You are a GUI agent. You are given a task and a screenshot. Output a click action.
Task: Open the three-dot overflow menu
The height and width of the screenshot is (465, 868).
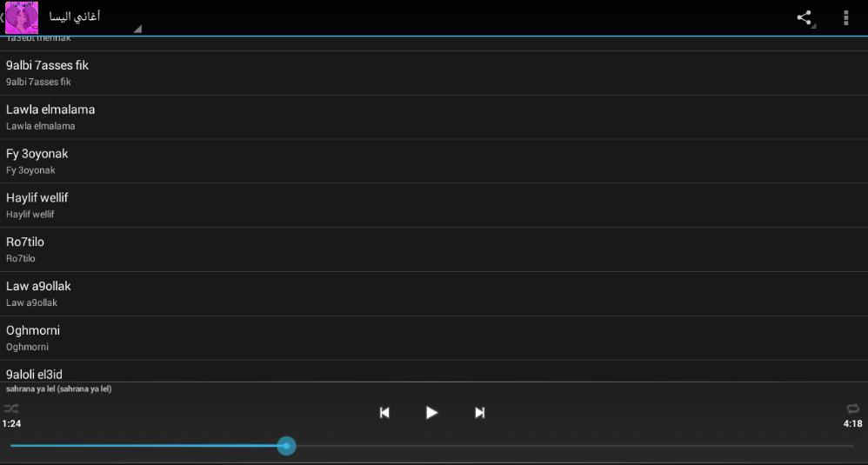click(846, 17)
